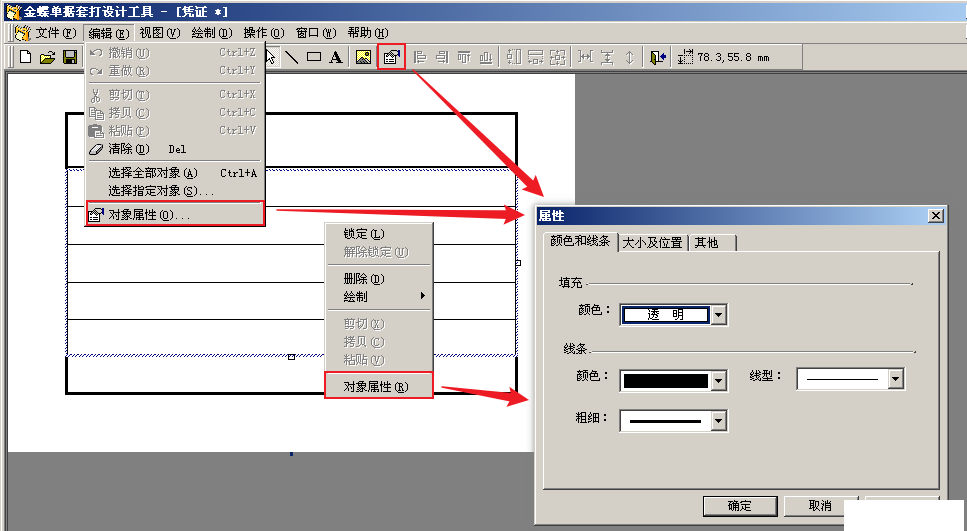Switch to the 其他 tab
Screen dimensions: 967x531
[711, 243]
